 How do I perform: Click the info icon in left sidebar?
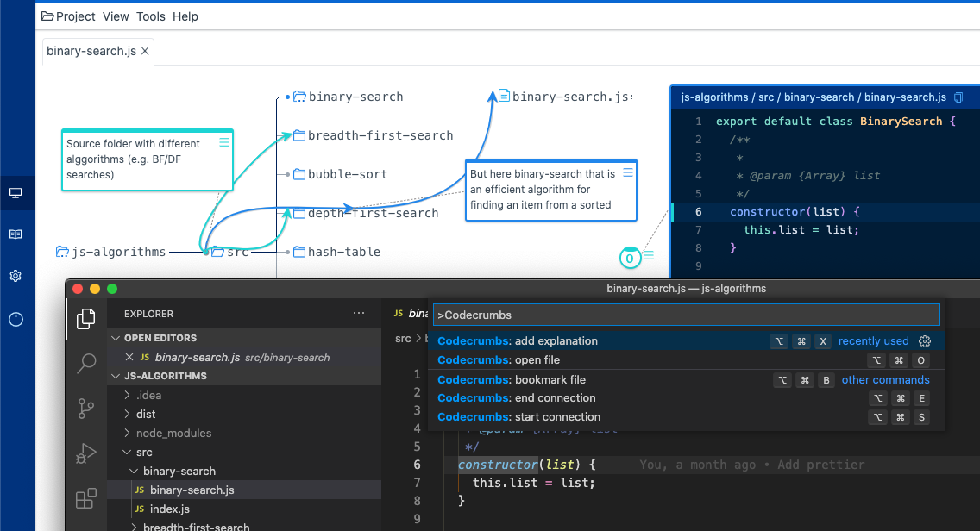(16, 319)
